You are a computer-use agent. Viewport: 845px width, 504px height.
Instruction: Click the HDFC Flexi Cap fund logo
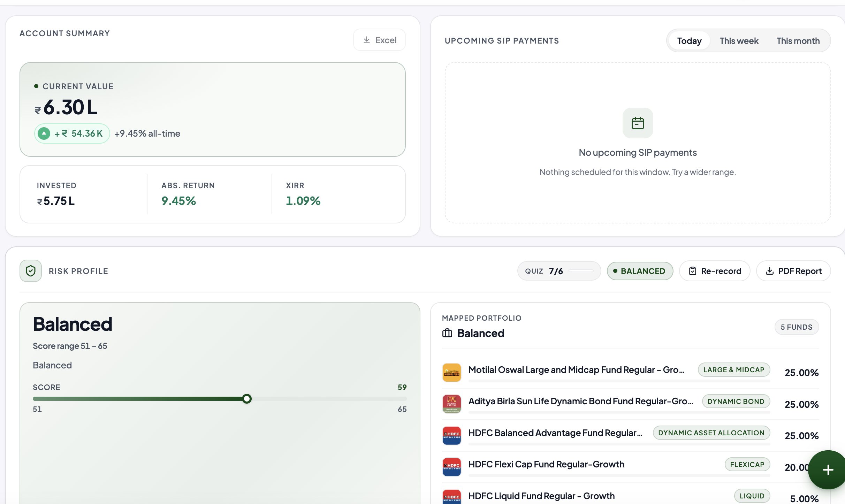point(452,467)
